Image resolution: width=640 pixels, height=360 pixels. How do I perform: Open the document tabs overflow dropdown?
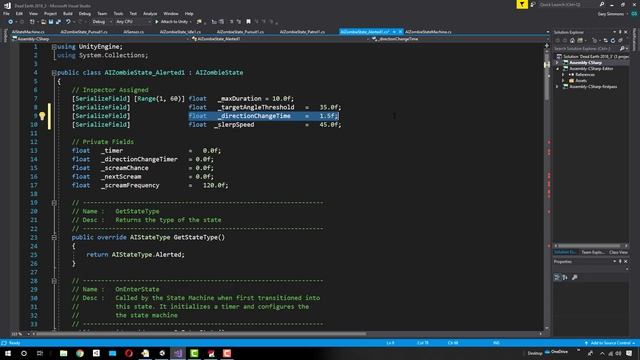click(x=547, y=32)
